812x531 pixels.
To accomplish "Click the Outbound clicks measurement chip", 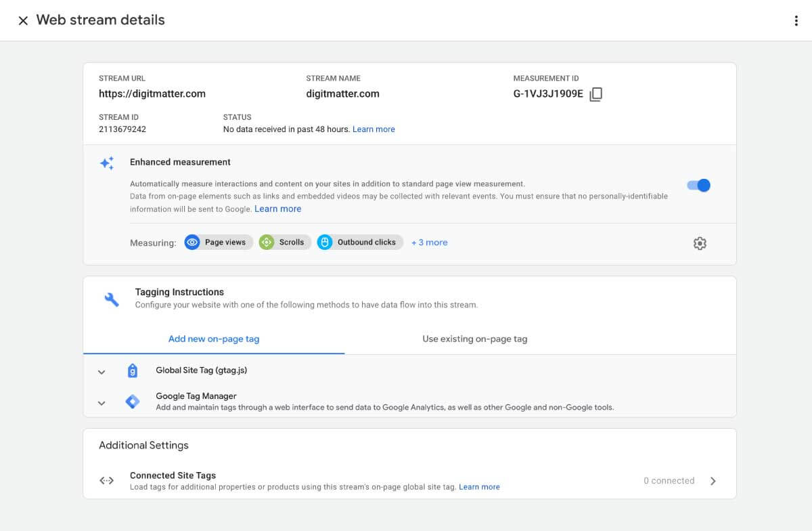I will click(x=360, y=242).
